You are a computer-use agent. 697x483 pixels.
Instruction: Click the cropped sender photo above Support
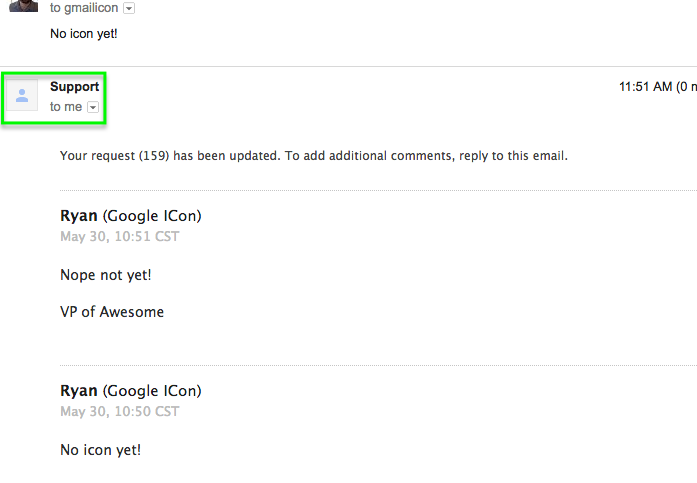[x=22, y=6]
